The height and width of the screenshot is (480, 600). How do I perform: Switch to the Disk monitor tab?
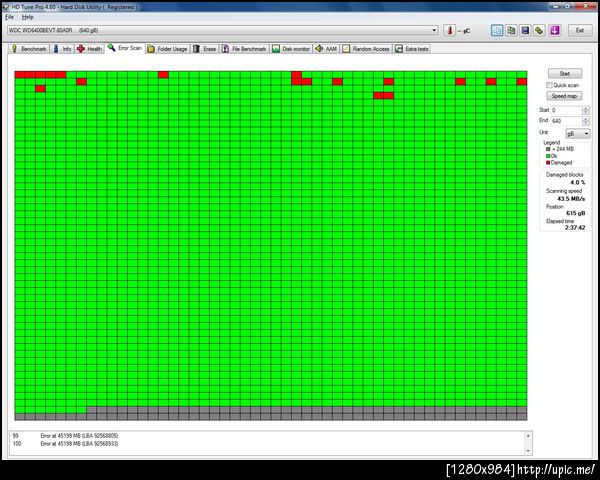click(x=291, y=49)
